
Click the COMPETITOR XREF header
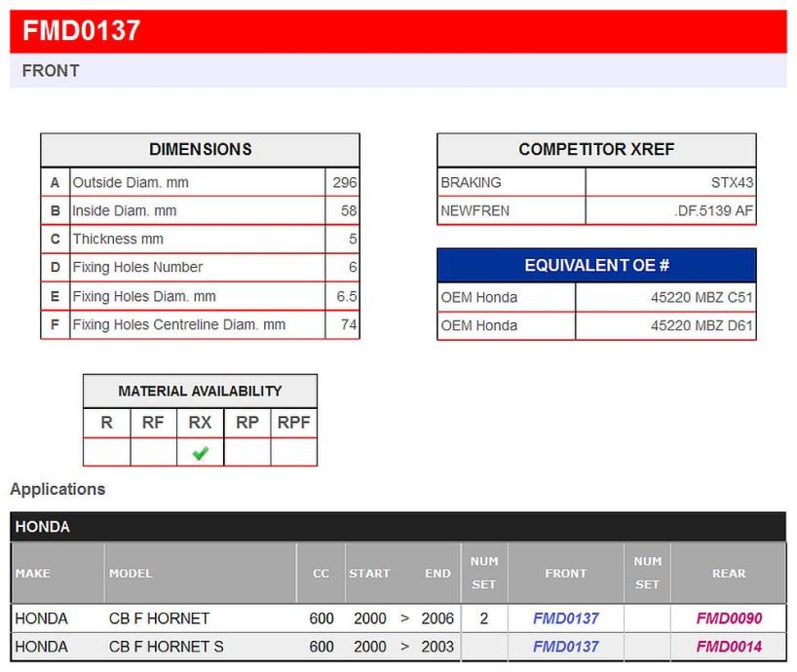[596, 149]
